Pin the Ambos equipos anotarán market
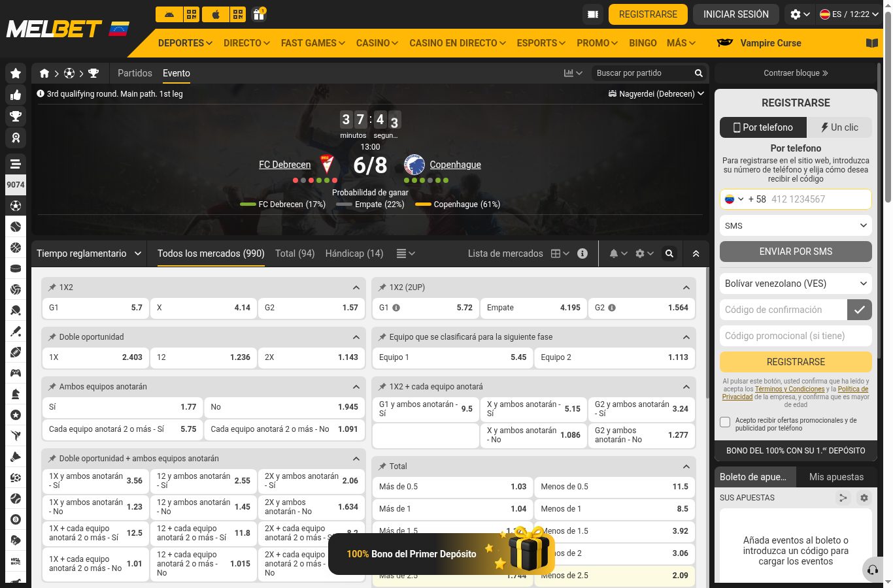Viewport: 893px width, 588px height. pyautogui.click(x=52, y=387)
